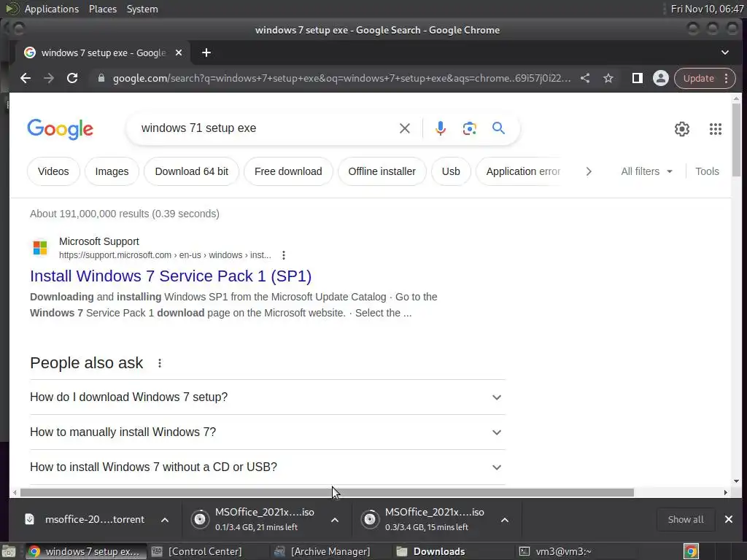This screenshot has width=747, height=560.
Task: Open the Google apps grid
Action: 715,128
